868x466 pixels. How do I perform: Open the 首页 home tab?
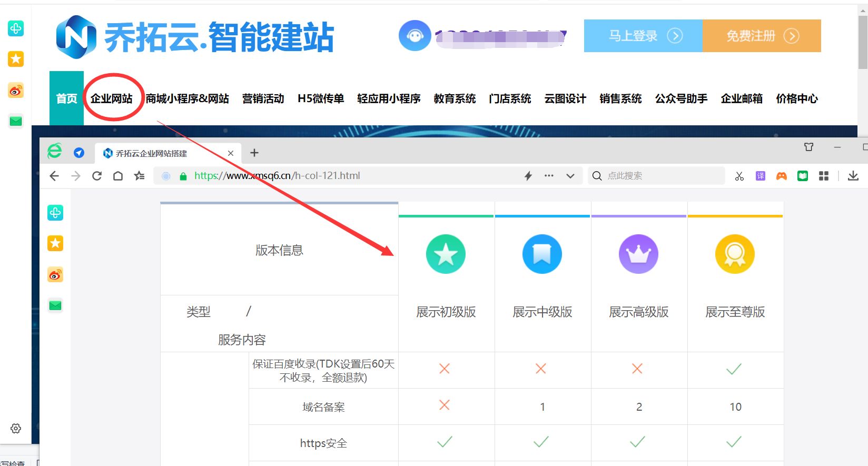[66, 98]
